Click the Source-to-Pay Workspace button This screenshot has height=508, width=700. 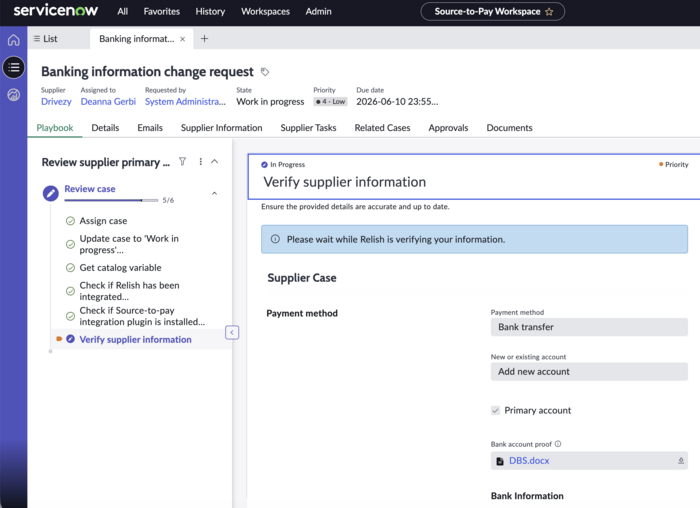click(x=493, y=12)
